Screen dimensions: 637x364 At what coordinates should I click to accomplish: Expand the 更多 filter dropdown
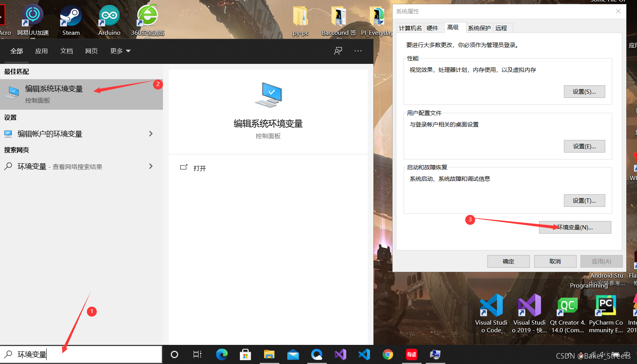pyautogui.click(x=120, y=51)
